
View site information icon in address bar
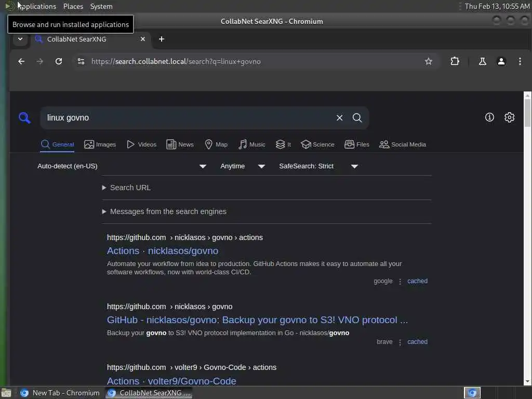pyautogui.click(x=81, y=61)
